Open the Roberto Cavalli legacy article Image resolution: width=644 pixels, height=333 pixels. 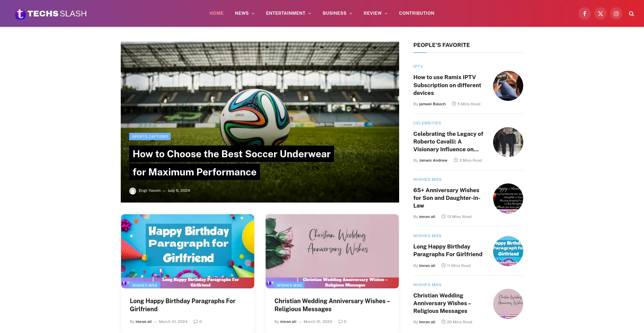click(448, 142)
